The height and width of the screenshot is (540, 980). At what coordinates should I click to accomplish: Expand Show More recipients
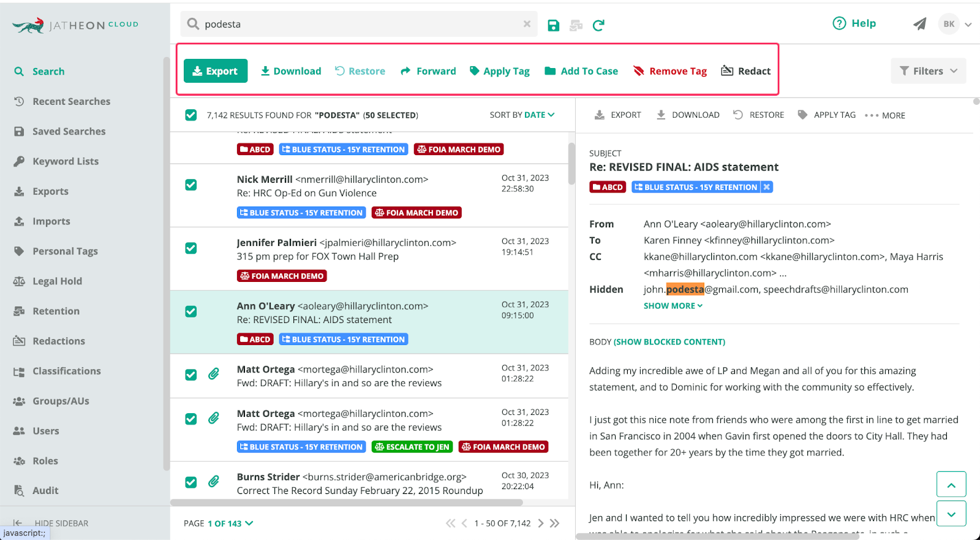[x=673, y=306]
